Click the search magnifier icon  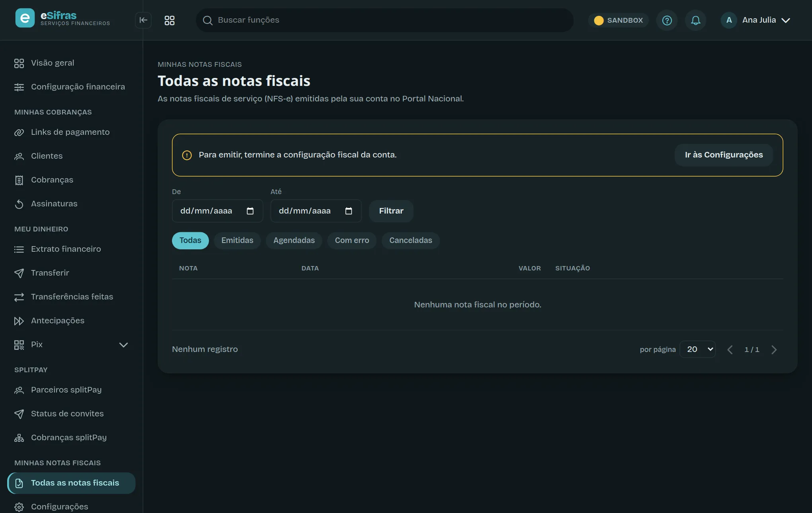[x=207, y=20]
